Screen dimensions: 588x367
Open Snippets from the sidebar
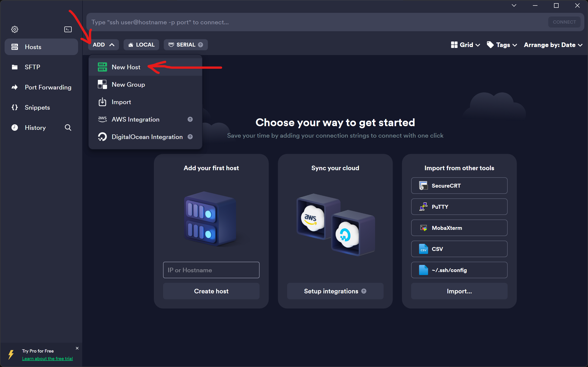tap(37, 108)
